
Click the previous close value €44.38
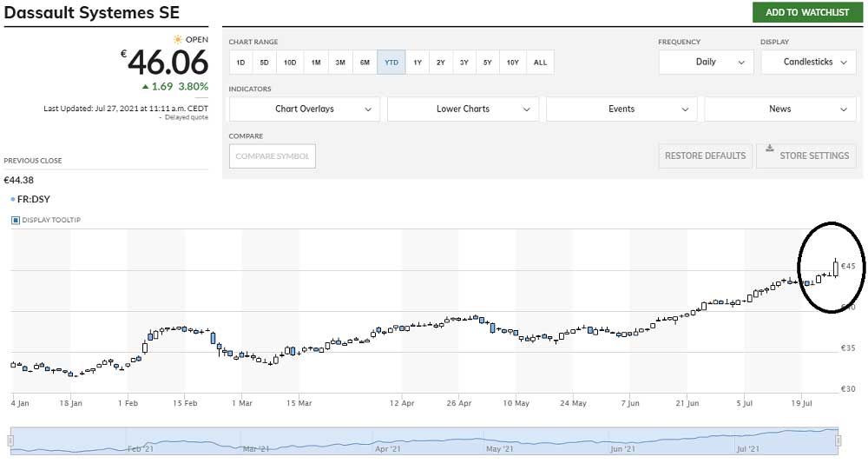click(19, 180)
